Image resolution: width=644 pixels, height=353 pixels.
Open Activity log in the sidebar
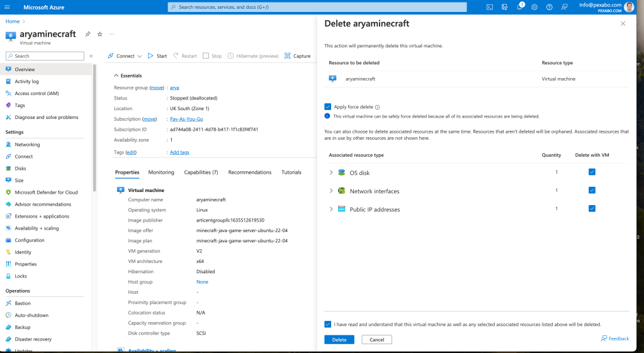click(x=26, y=81)
